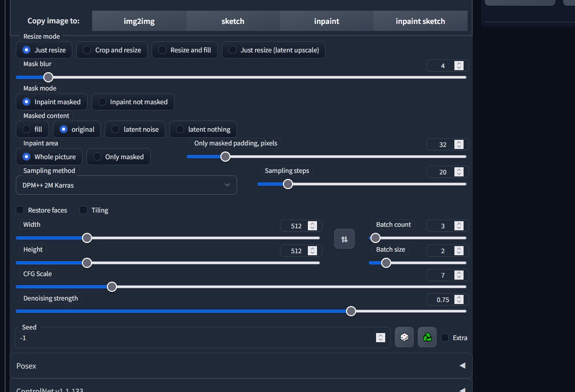Select Only masked inpaint area
The width and height of the screenshot is (575, 392).
tap(119, 157)
